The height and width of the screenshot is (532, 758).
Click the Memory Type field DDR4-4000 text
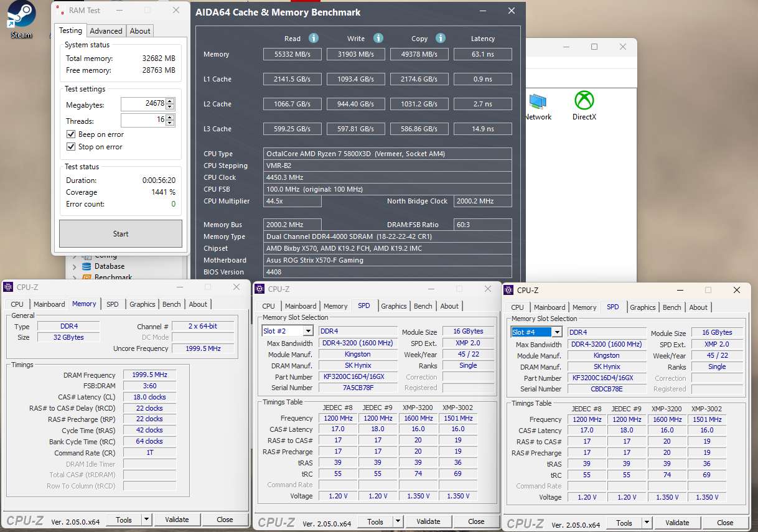click(x=388, y=236)
